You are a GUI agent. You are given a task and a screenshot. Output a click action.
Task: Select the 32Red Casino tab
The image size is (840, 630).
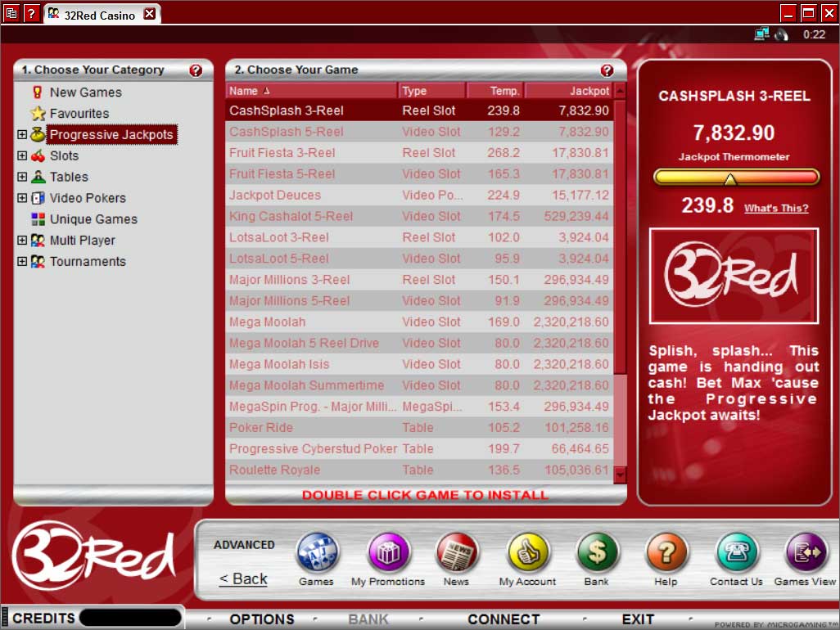click(x=102, y=15)
